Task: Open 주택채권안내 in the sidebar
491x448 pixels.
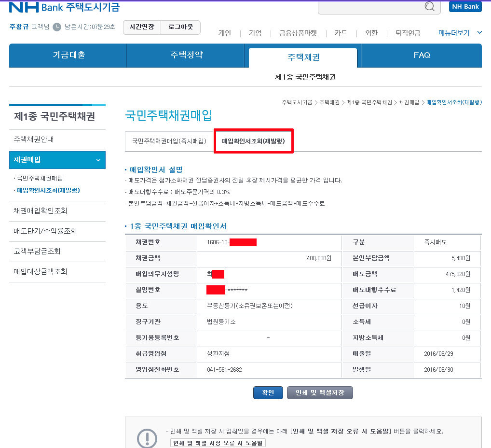Action: coord(57,140)
